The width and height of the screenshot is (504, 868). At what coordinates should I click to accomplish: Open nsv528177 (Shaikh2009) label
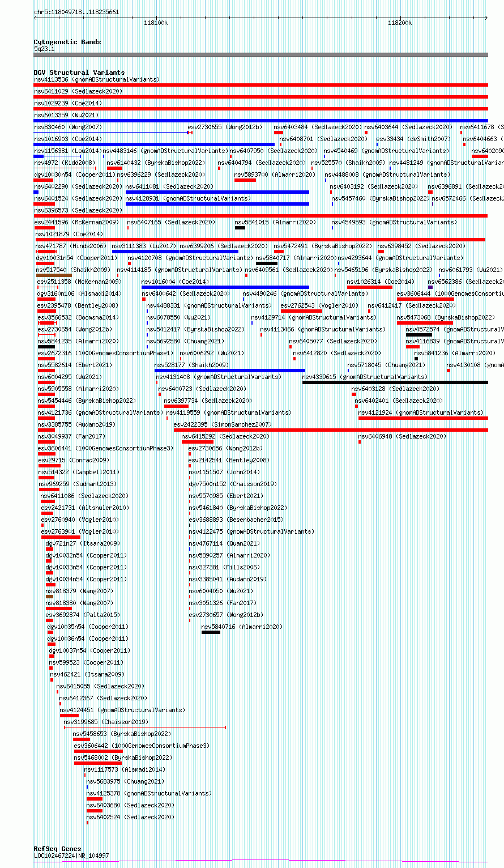192,365
